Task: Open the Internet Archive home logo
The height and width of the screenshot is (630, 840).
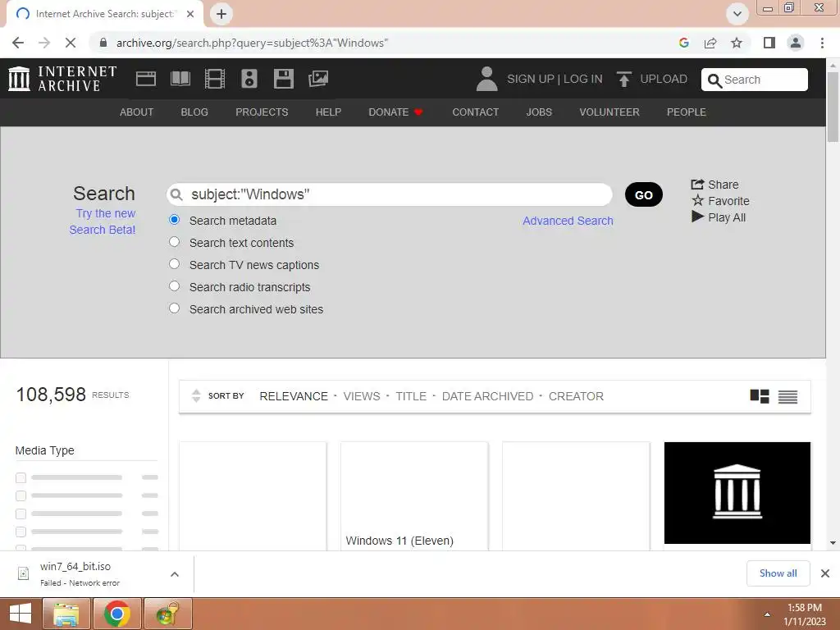Action: click(62, 79)
